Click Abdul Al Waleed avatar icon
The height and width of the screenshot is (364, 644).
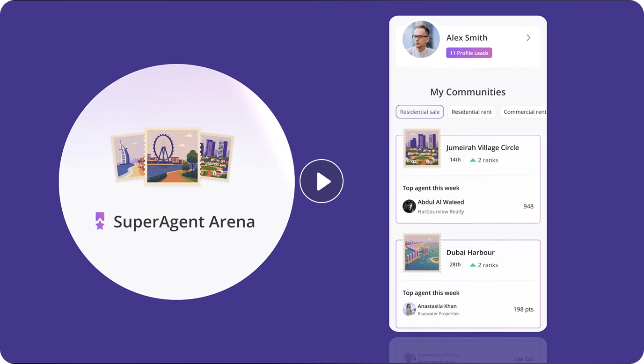pos(409,206)
